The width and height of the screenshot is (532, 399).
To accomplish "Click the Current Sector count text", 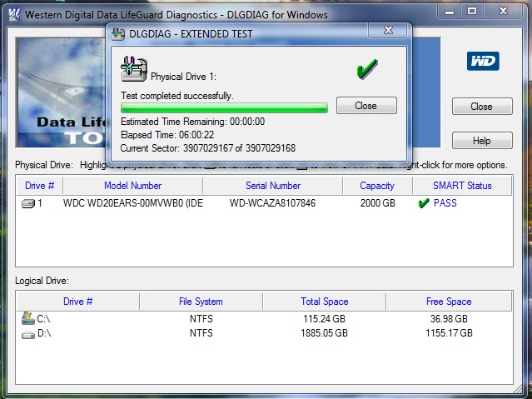I will pyautogui.click(x=208, y=148).
